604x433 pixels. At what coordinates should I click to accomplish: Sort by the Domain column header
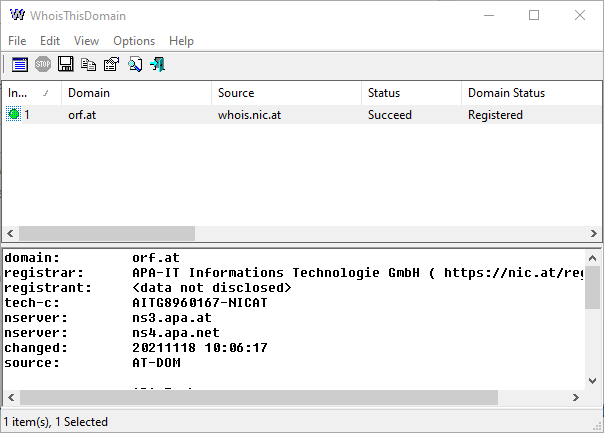point(136,93)
